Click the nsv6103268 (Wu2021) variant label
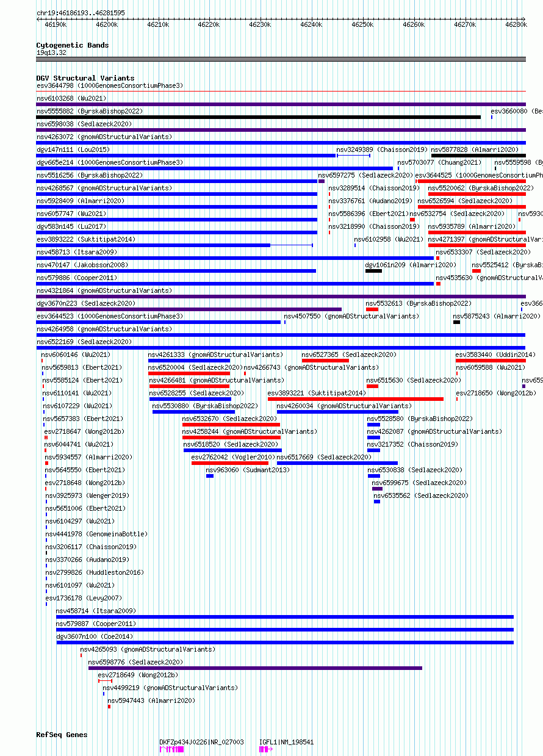Screen dimensions: 543x756 [71, 98]
